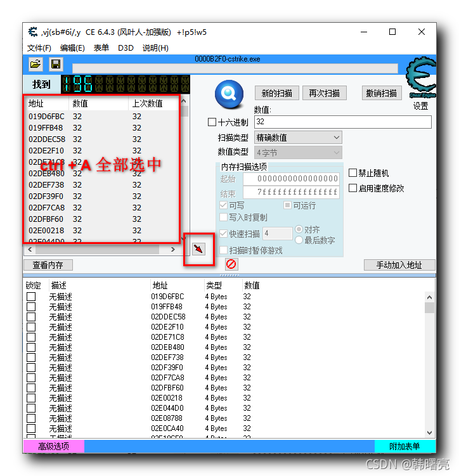The image size is (459, 476).
Task: Check lock box for address 02DDEC58
Action: coord(31,317)
